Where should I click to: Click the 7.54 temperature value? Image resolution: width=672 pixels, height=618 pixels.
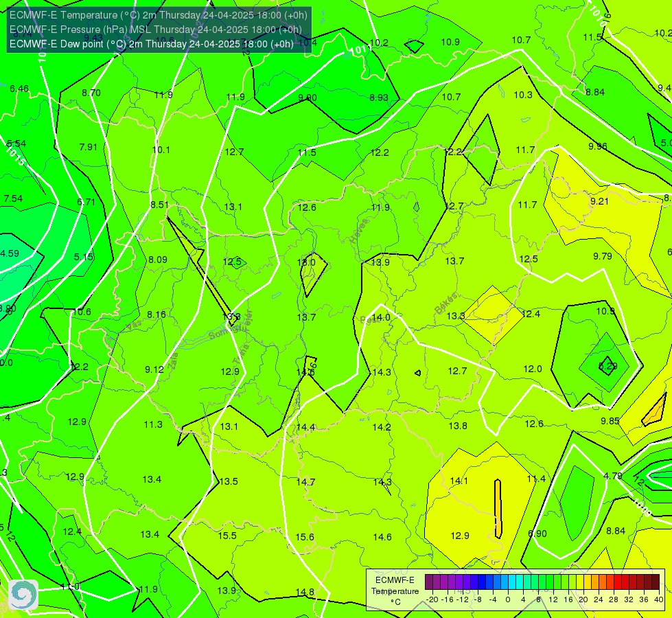coord(13,198)
